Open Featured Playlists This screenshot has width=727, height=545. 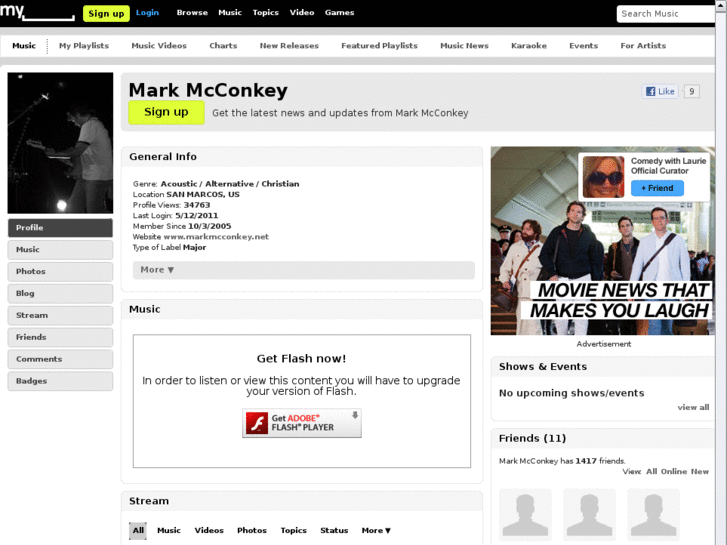tap(379, 45)
